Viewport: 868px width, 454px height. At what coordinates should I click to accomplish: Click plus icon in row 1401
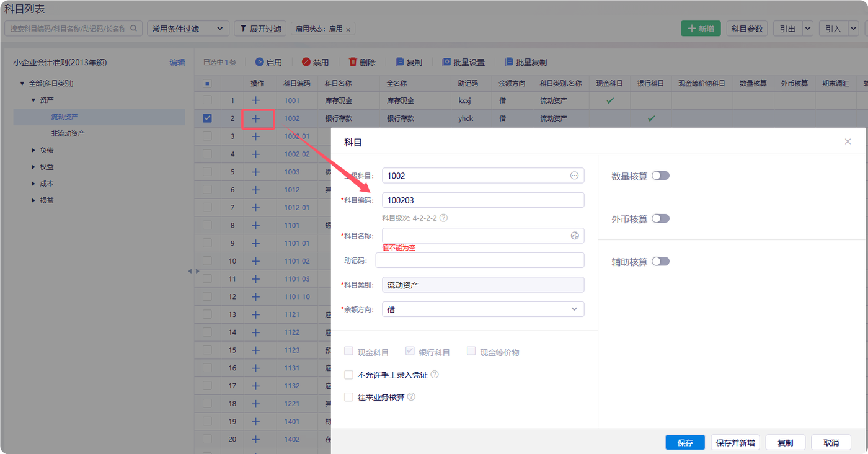pyautogui.click(x=255, y=421)
